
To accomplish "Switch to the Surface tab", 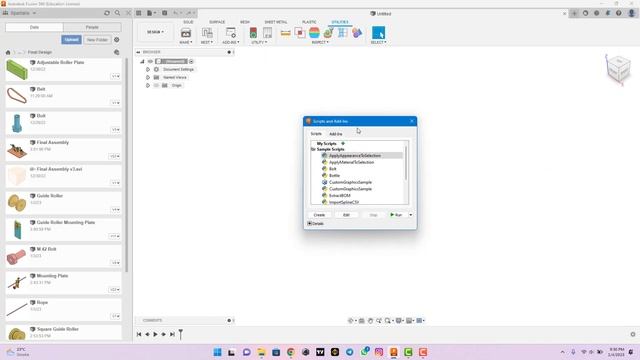I will pos(217,22).
